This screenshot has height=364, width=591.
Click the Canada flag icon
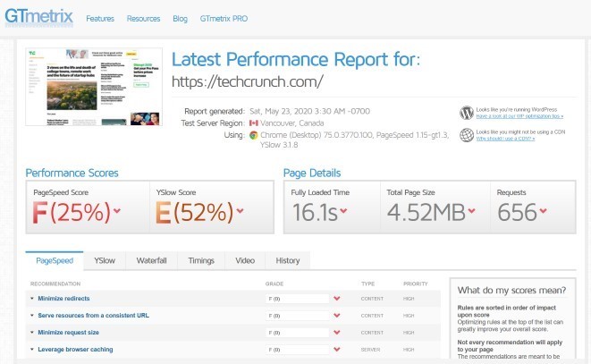[x=254, y=123]
